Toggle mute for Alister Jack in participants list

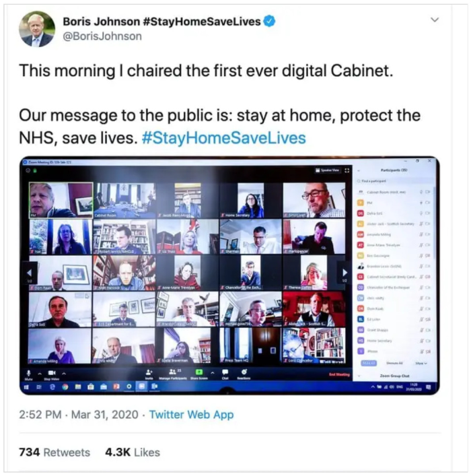click(x=421, y=224)
